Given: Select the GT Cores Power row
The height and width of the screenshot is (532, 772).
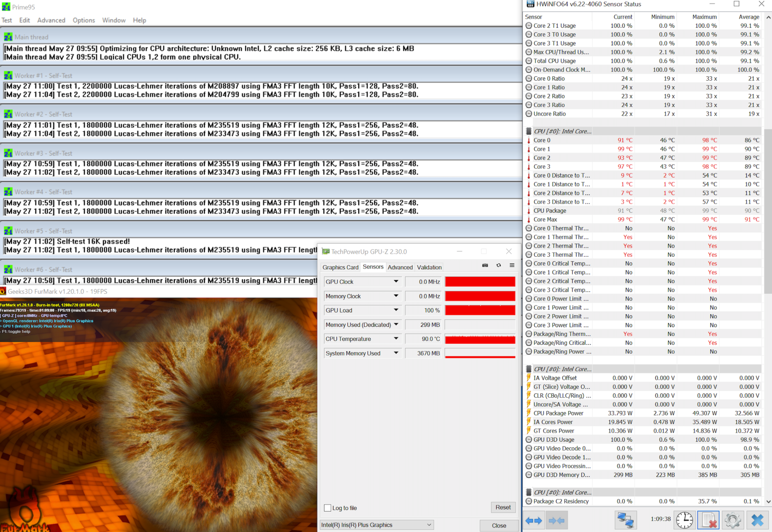Looking at the screenshot, I should coord(643,431).
